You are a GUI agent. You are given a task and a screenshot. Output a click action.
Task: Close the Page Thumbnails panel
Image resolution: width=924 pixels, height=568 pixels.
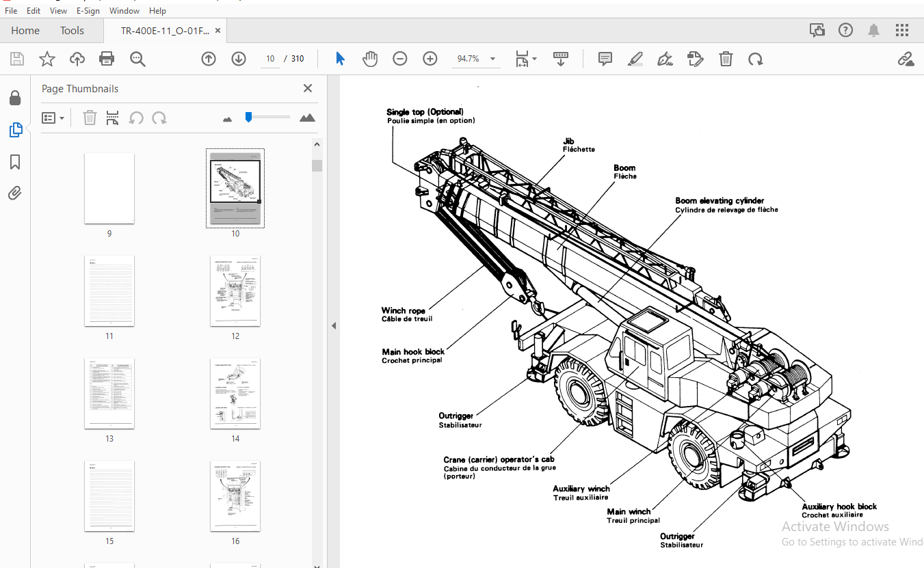click(308, 88)
